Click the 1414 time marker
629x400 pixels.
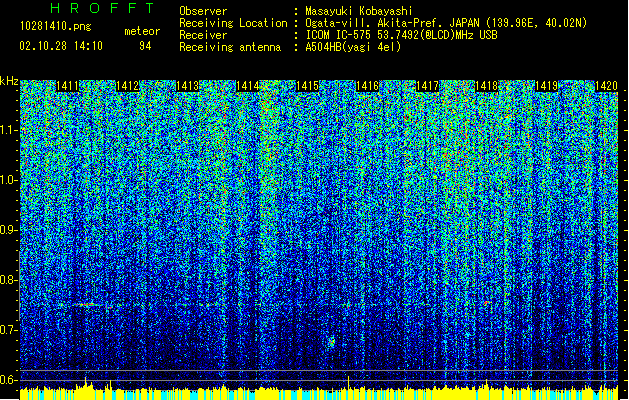point(248,86)
